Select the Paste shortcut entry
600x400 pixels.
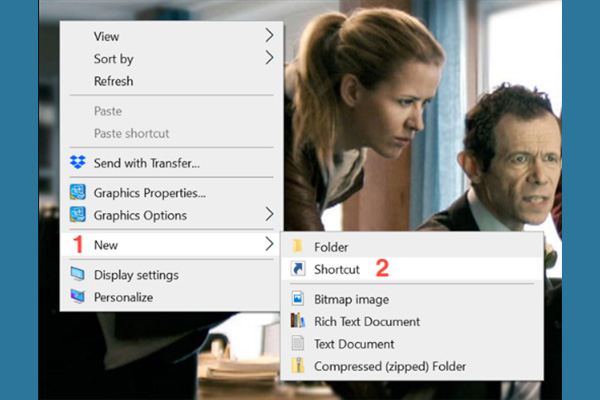(171, 133)
